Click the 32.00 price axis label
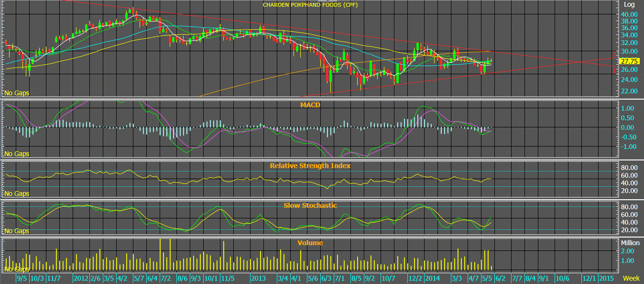The width and height of the screenshot is (644, 284). pos(629,43)
